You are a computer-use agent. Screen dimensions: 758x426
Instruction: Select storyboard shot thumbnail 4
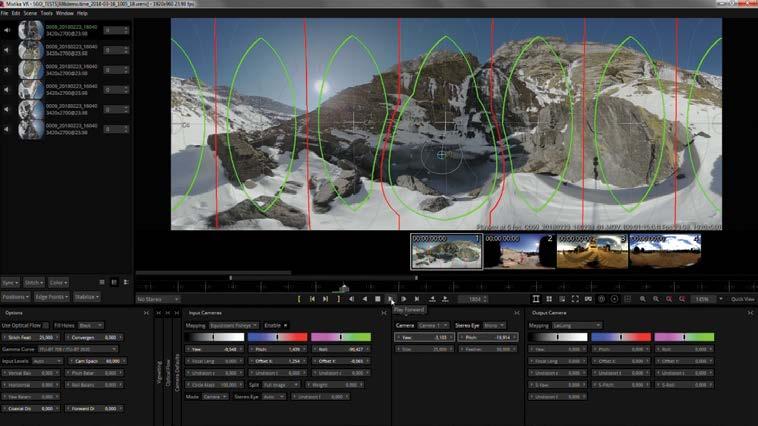[x=665, y=251]
